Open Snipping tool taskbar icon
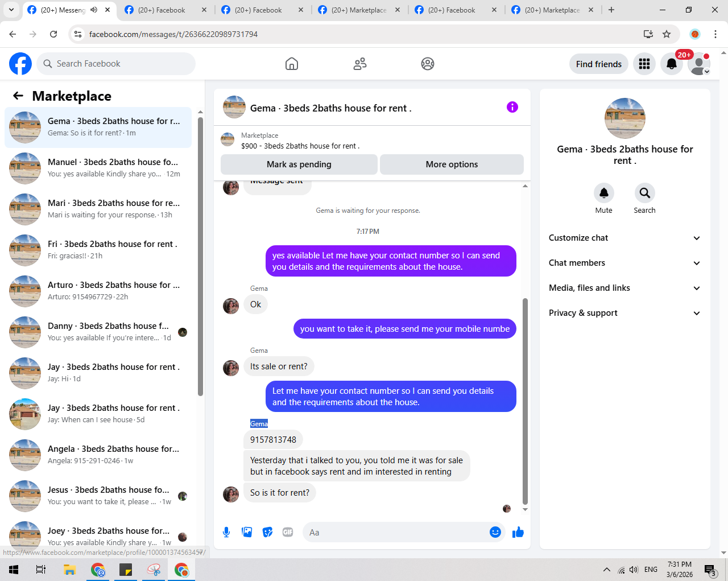Screen dimensions: 728x581 pyautogui.click(x=154, y=570)
